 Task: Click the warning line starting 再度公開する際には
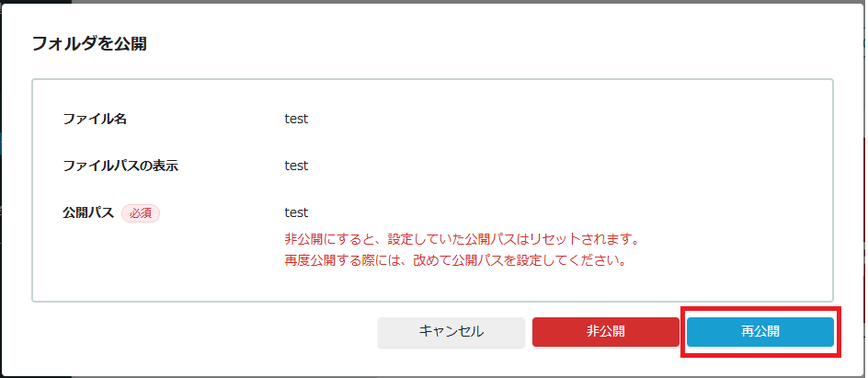coord(455,260)
